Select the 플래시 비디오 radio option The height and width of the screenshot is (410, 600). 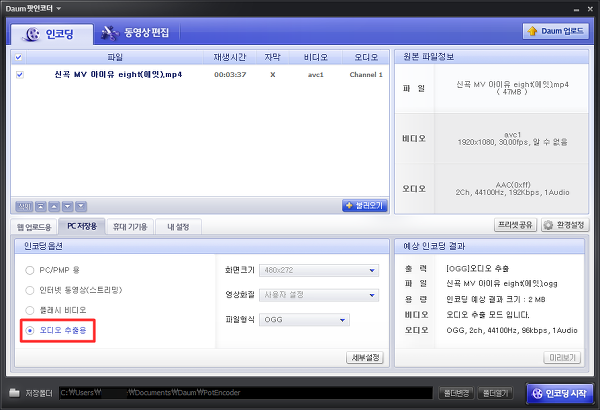(29, 310)
